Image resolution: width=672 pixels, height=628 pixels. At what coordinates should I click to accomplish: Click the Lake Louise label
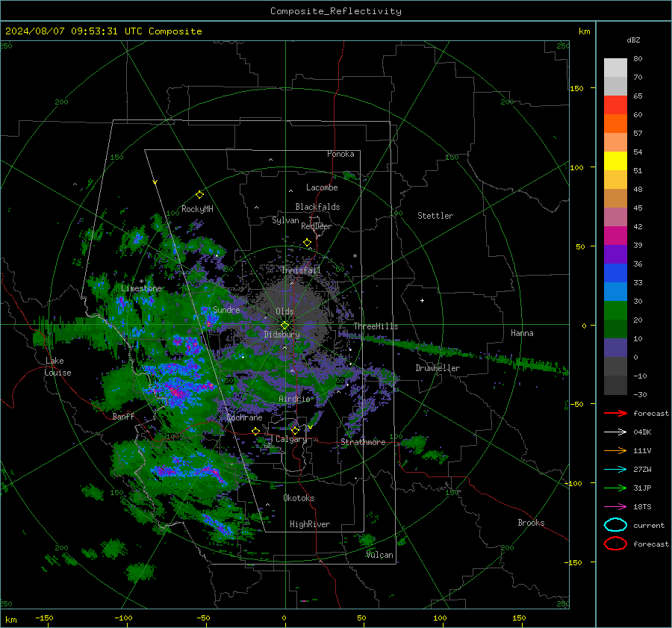tap(57, 367)
